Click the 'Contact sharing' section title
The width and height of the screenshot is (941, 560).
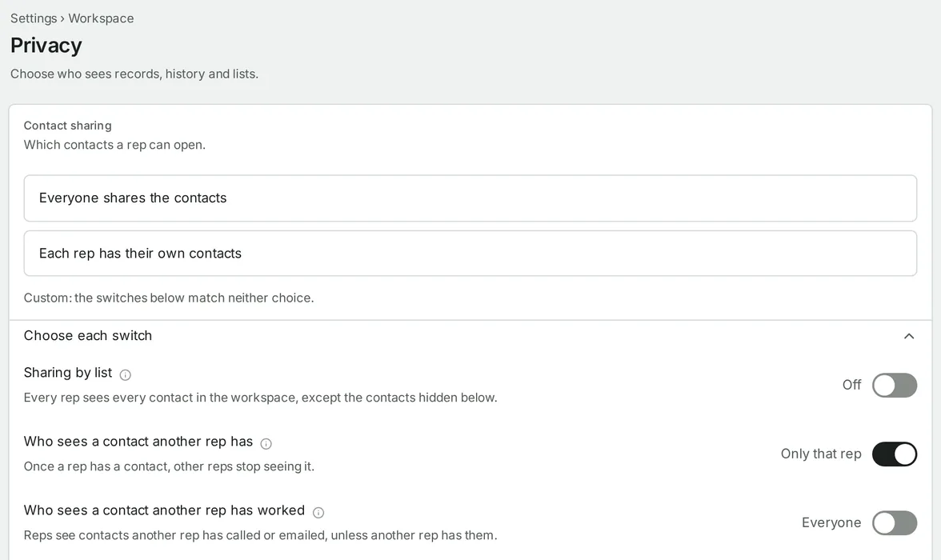(68, 126)
